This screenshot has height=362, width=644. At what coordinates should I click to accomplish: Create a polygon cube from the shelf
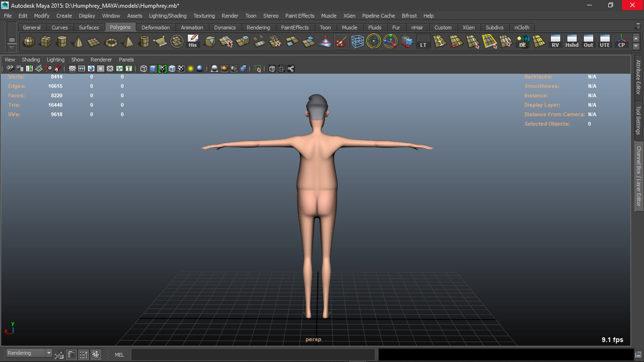[46, 42]
